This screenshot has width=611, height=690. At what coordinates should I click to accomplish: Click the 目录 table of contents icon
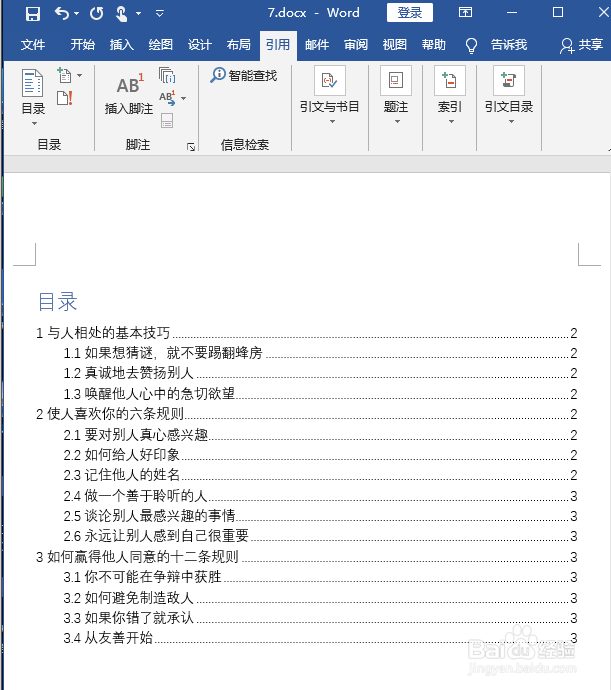[x=33, y=83]
